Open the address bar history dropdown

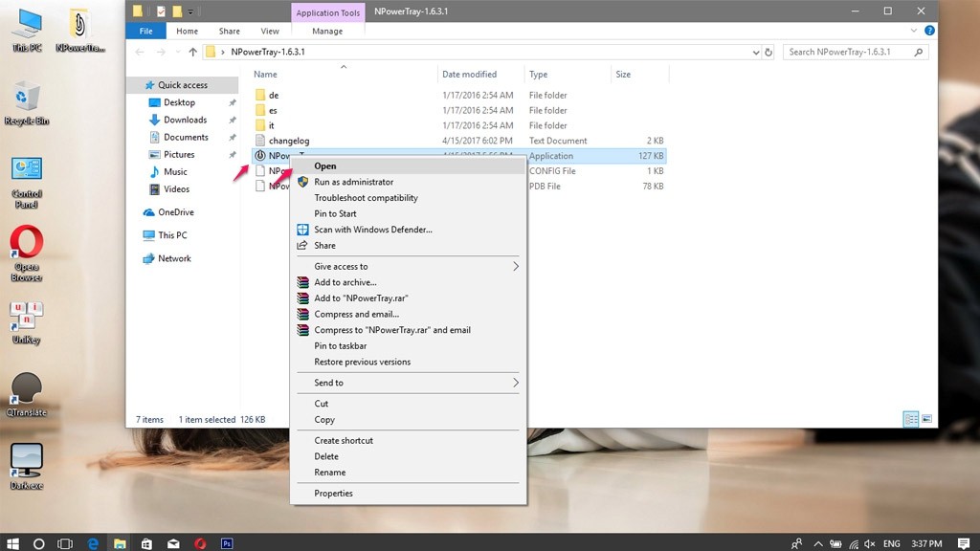pyautogui.click(x=756, y=52)
